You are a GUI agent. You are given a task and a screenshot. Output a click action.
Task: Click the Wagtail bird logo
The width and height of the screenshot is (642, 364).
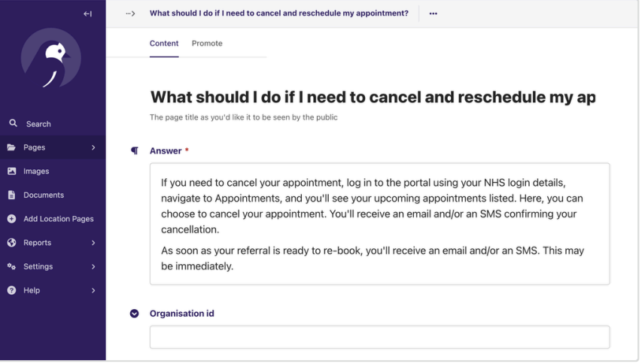[x=51, y=58]
